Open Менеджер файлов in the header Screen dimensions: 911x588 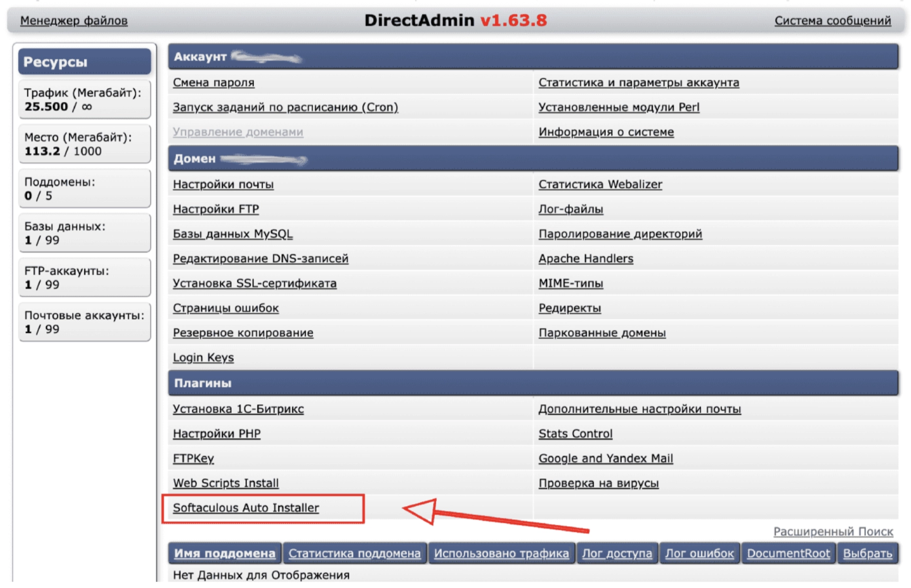pos(73,21)
